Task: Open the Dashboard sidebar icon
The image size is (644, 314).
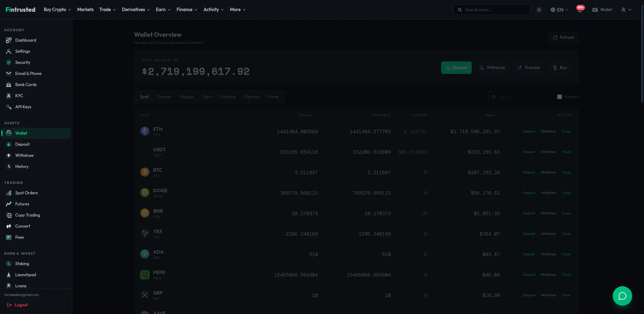Action: tap(9, 40)
